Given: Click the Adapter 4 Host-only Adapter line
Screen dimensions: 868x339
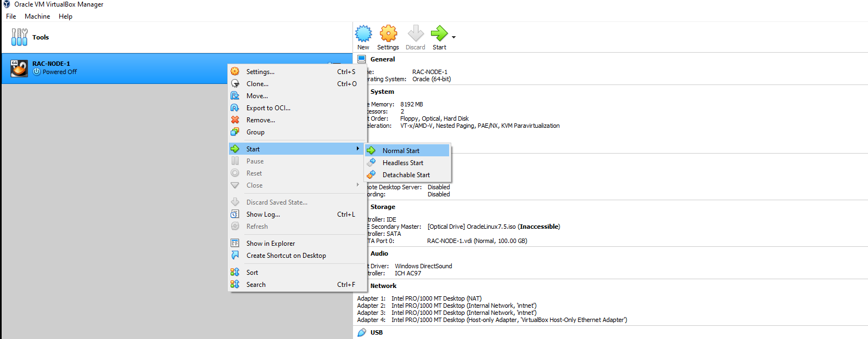Looking at the screenshot, I should pyautogui.click(x=492, y=320).
